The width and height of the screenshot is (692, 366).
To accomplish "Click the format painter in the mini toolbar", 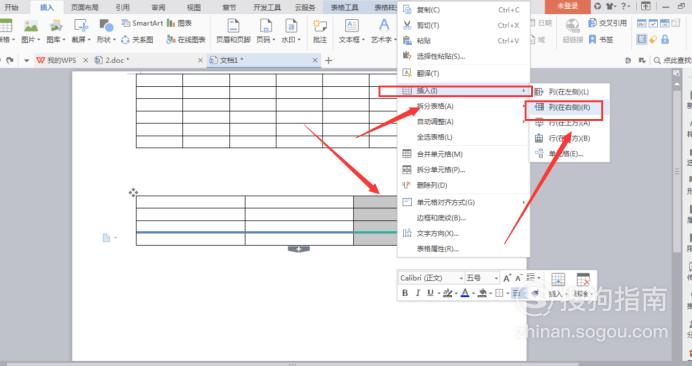I will point(535,293).
